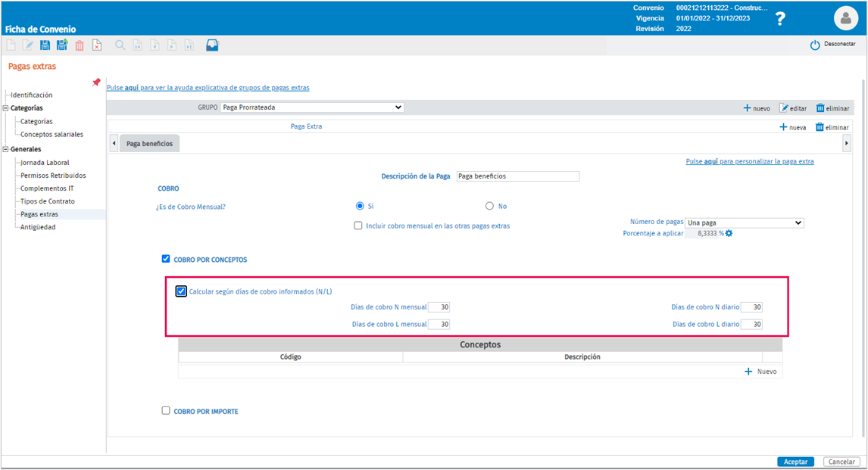Open percentage settings gear icon
This screenshot has height=470, width=868.
pos(729,233)
